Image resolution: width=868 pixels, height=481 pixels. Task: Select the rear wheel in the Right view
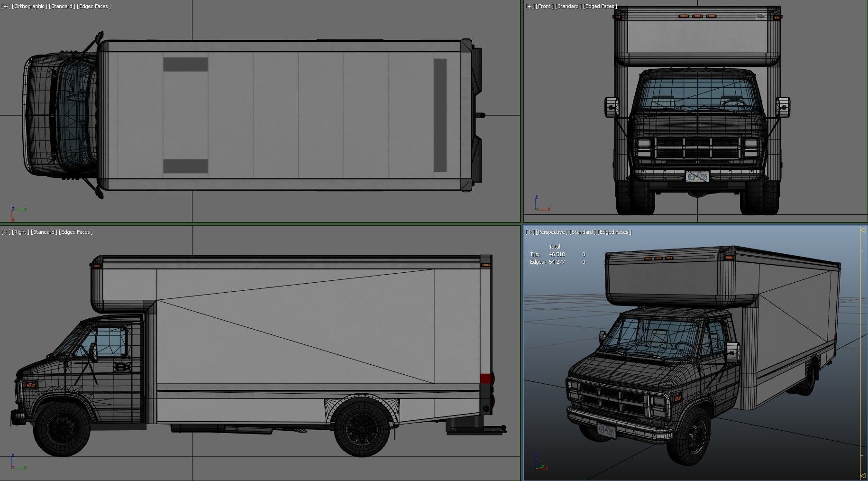pos(362,428)
